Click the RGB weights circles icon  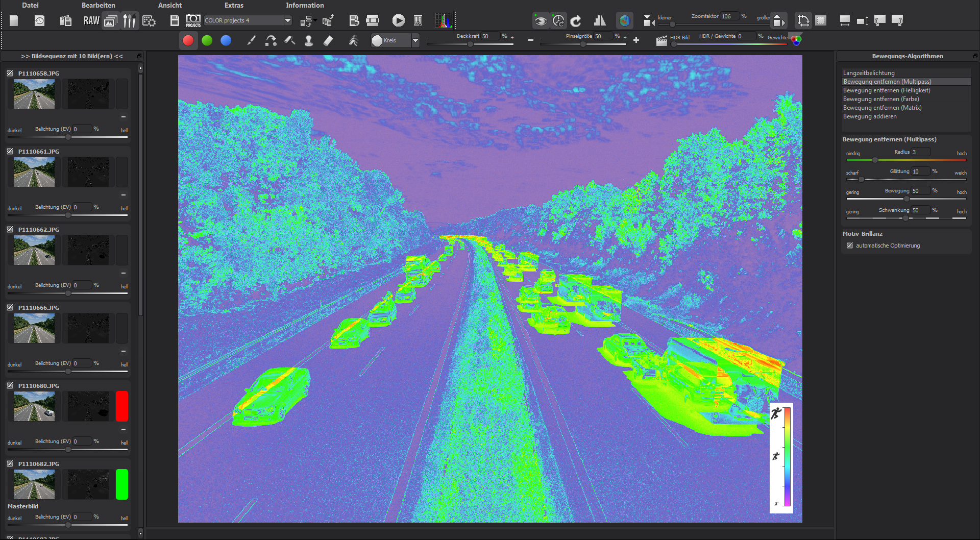pos(796,40)
